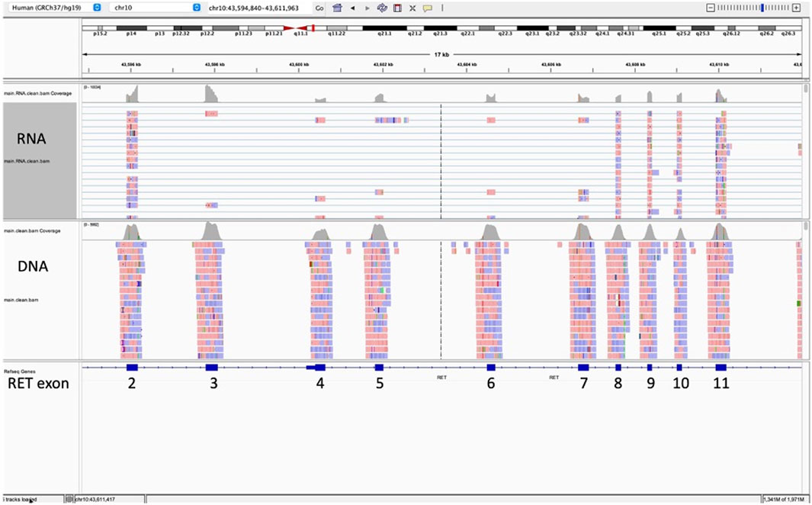The width and height of the screenshot is (812, 505).
Task: Open the chr10 chromosome dropdown
Action: click(x=156, y=8)
